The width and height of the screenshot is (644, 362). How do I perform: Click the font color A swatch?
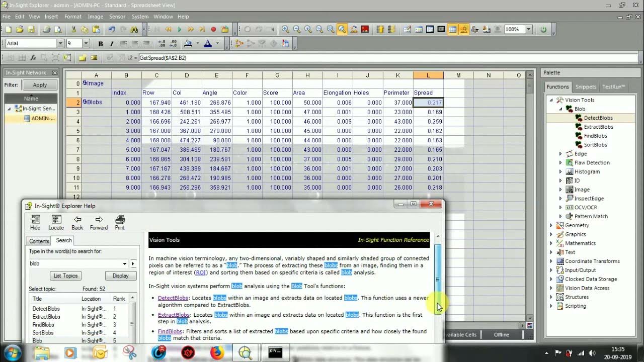208,44
